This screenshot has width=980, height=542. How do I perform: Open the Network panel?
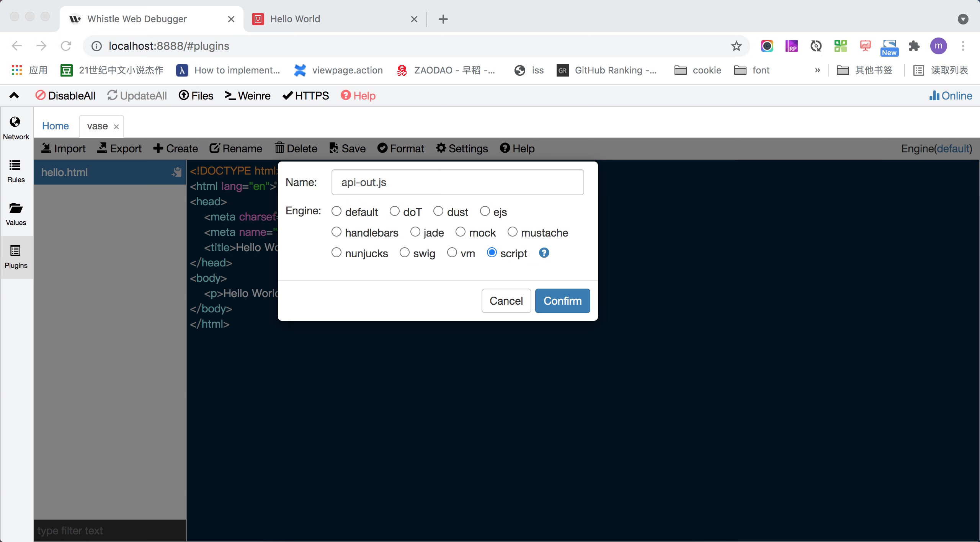click(16, 127)
